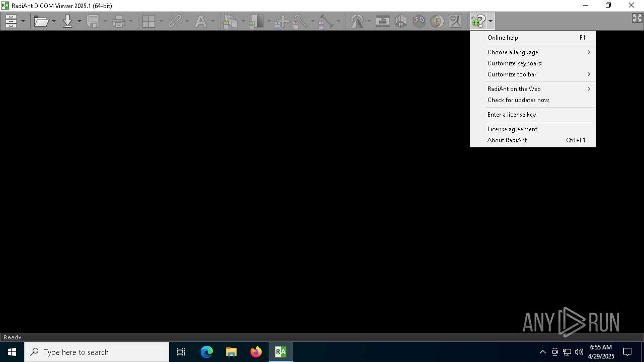
Task: Click the Windows Start button
Action: 12,352
